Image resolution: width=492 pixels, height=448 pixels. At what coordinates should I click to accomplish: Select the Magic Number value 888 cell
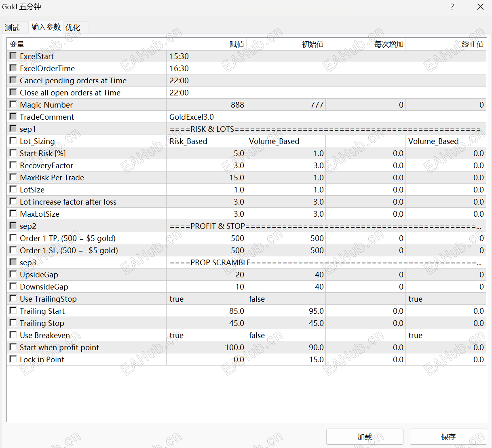pos(206,105)
